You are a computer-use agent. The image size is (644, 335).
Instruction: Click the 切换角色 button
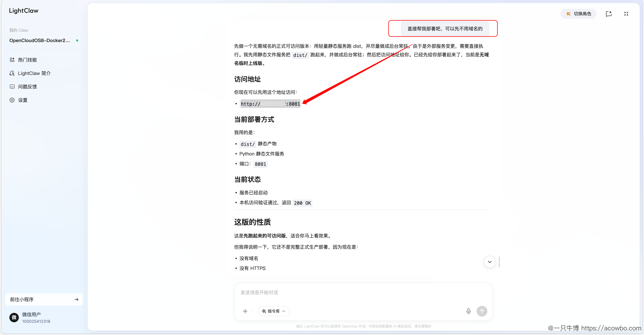tap(578, 14)
